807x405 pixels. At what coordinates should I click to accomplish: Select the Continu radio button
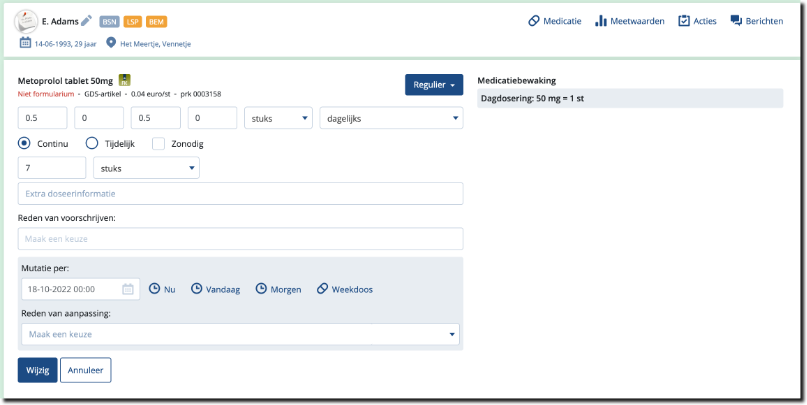pos(25,143)
